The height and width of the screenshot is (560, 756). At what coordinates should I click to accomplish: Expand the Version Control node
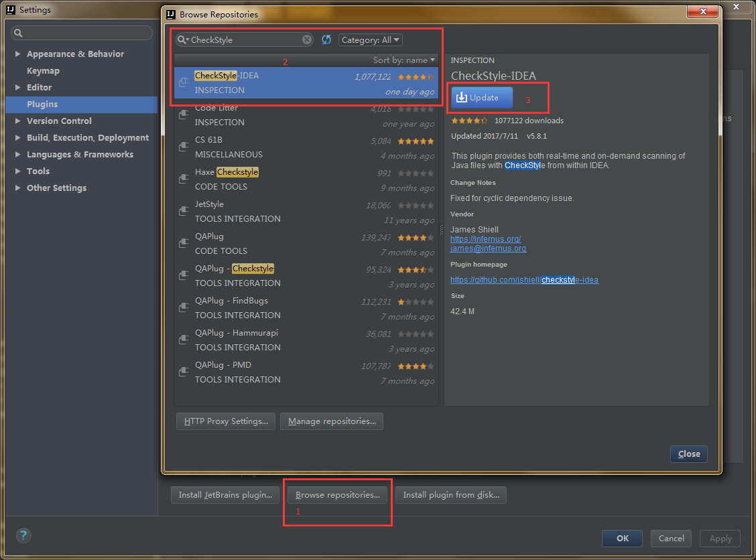(x=17, y=121)
